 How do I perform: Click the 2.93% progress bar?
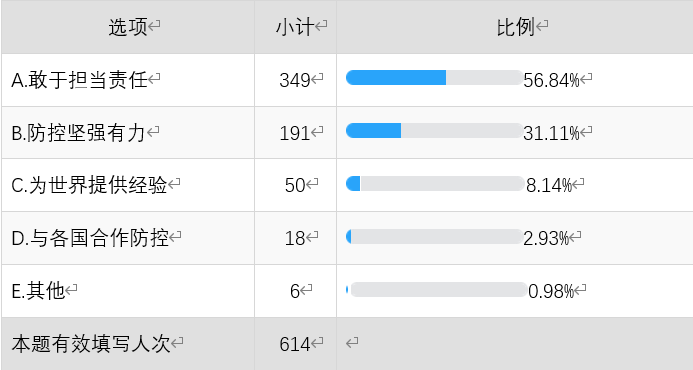pos(434,236)
